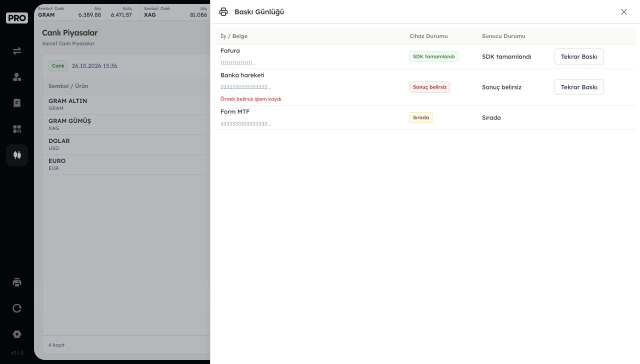This screenshot has height=364, width=640.
Task: Click the Örnek belirsiz işlem kaydı message
Action: pyautogui.click(x=251, y=99)
